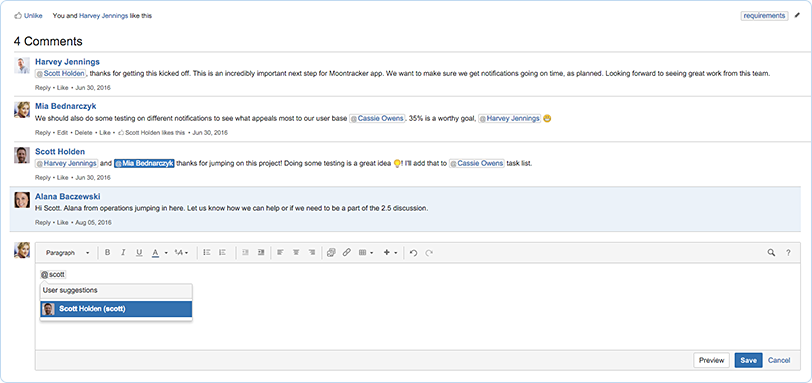The width and height of the screenshot is (812, 383).
Task: Edit labels with the pencil icon
Action: tap(797, 16)
